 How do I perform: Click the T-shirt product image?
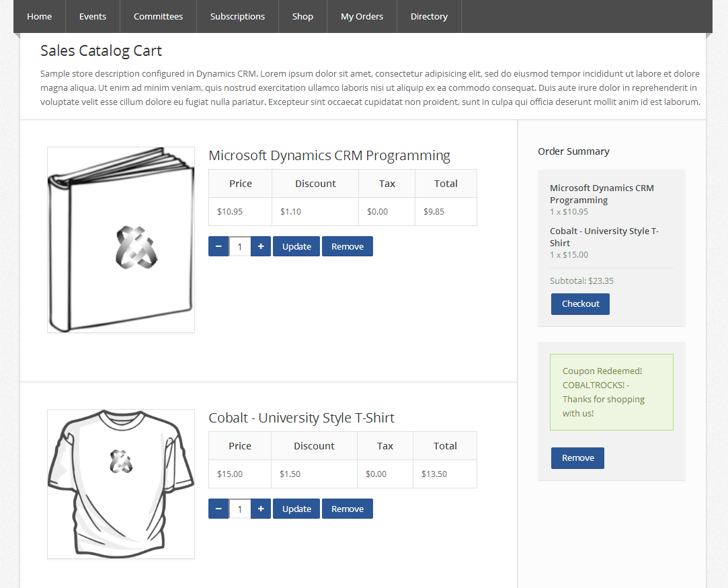click(121, 484)
